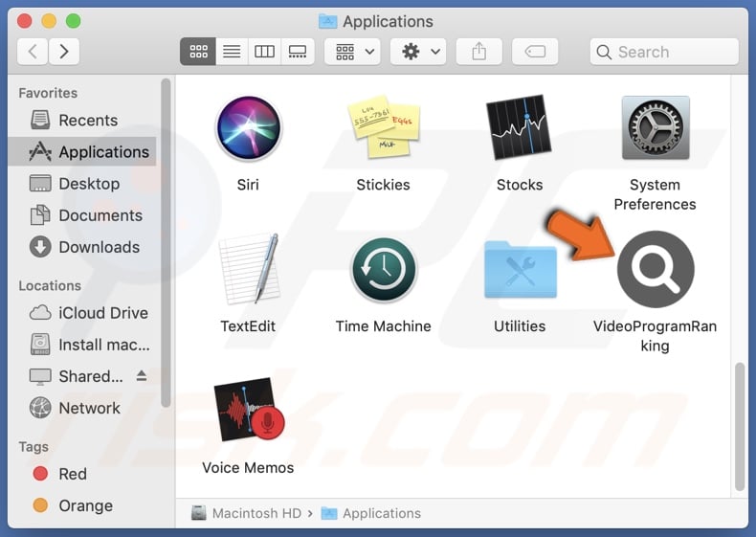Go back with the left arrow button
This screenshot has height=537, width=756.
(x=33, y=52)
